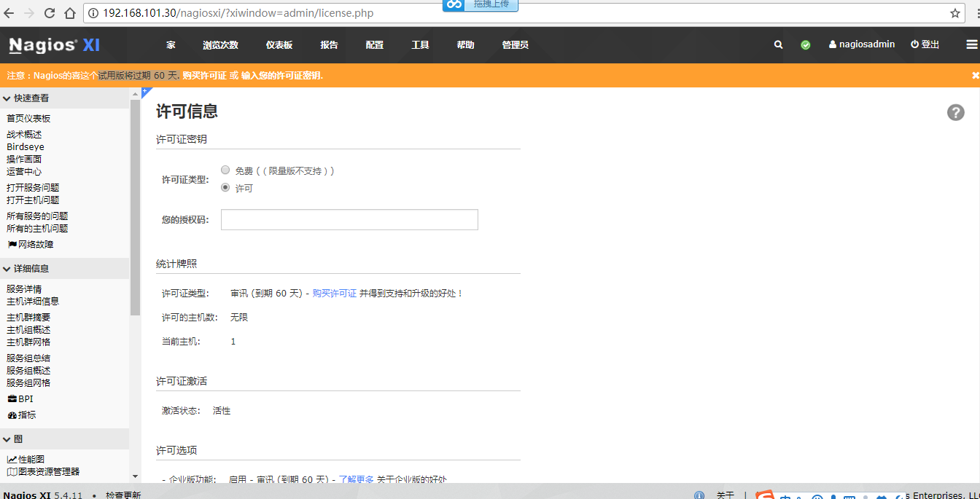This screenshot has width=980, height=499.
Task: Open the hamburger menu at the top right
Action: (971, 44)
